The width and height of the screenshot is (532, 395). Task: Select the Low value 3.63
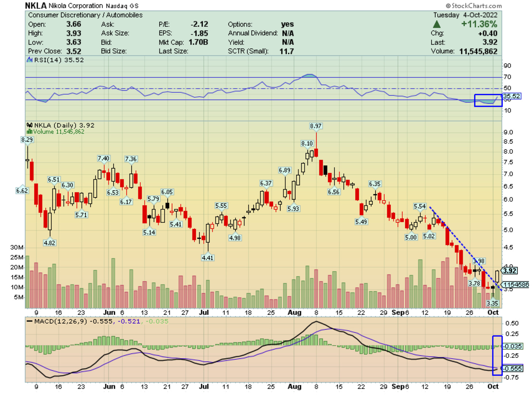coord(74,42)
